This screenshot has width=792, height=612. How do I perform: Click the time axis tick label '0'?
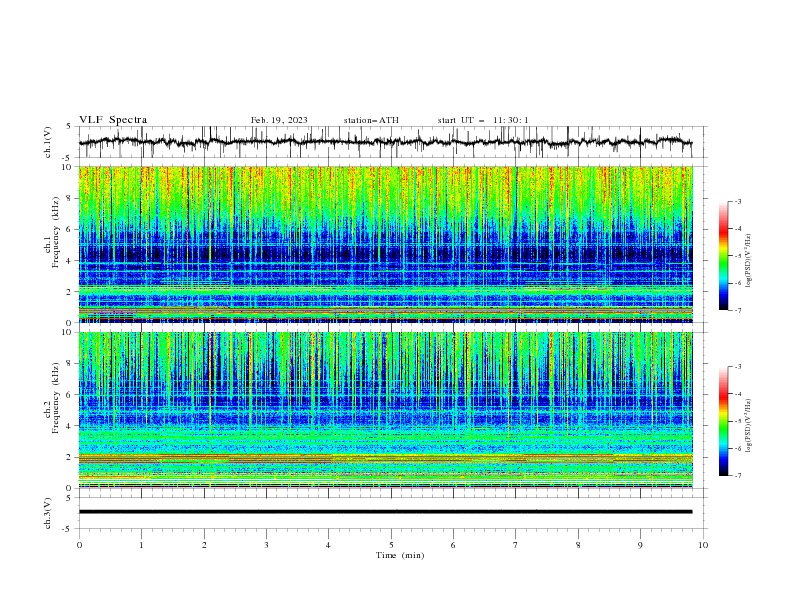click(x=79, y=545)
